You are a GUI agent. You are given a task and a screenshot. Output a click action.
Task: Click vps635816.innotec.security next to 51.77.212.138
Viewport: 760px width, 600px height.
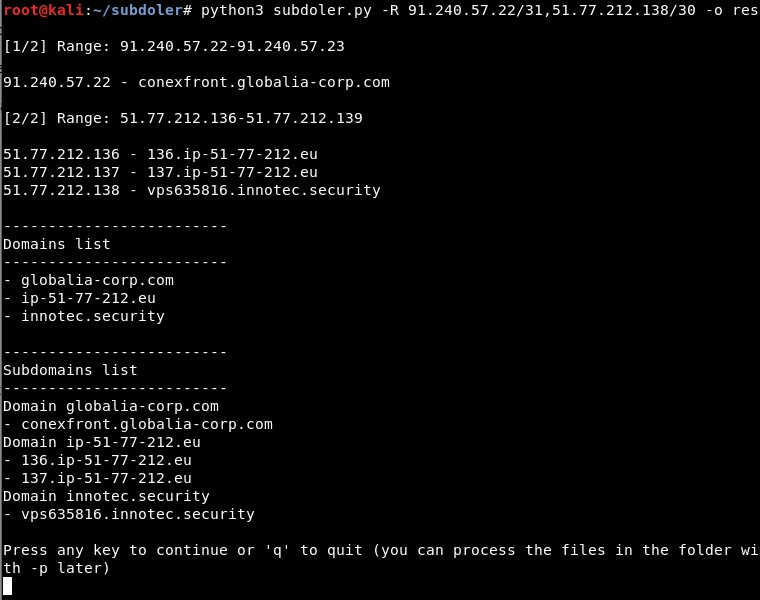tap(264, 190)
